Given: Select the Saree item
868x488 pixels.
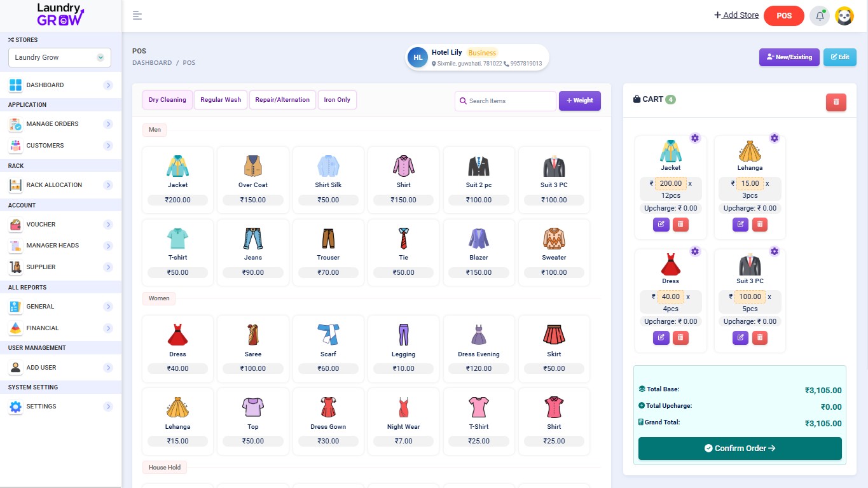Looking at the screenshot, I should tap(253, 349).
